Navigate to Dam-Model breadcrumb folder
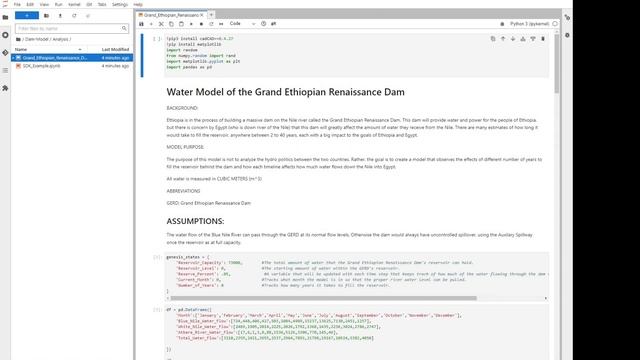This screenshot has width=640, height=360. click(x=37, y=39)
